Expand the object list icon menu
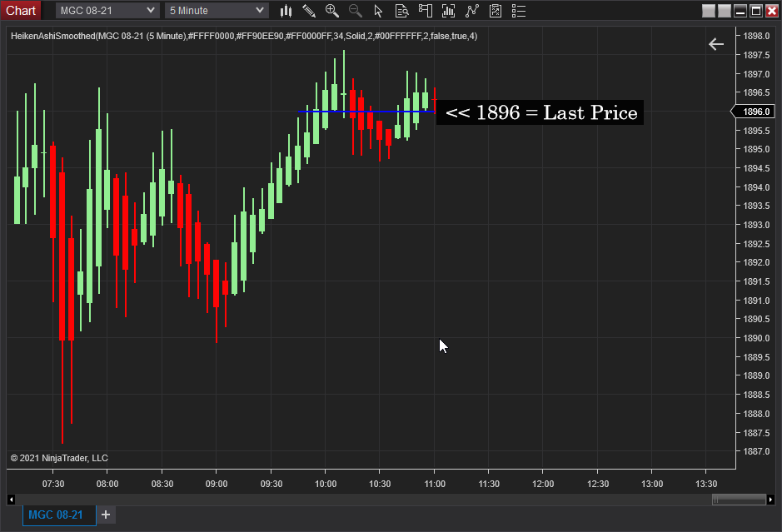Screen dimensions: 782x532 (x=517, y=11)
